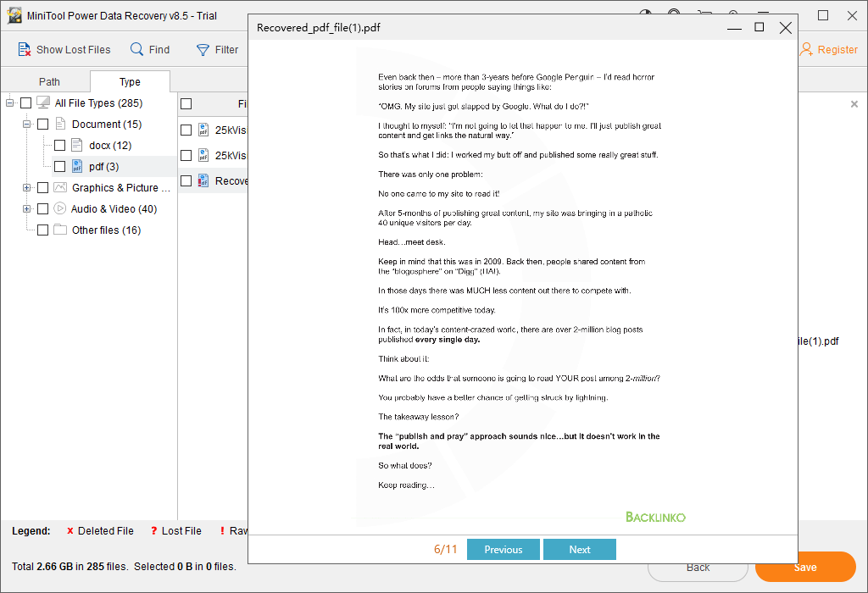Image resolution: width=868 pixels, height=593 pixels.
Task: Go to the Previous PDF page
Action: 504,549
